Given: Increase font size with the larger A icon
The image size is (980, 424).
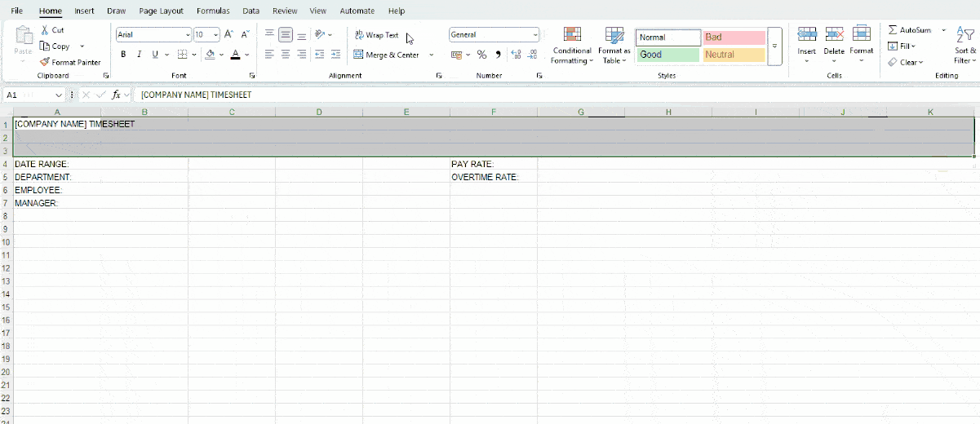Looking at the screenshot, I should pyautogui.click(x=228, y=34).
